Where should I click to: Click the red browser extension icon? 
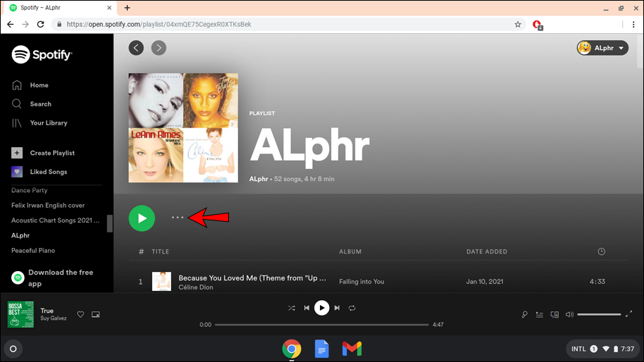click(537, 25)
